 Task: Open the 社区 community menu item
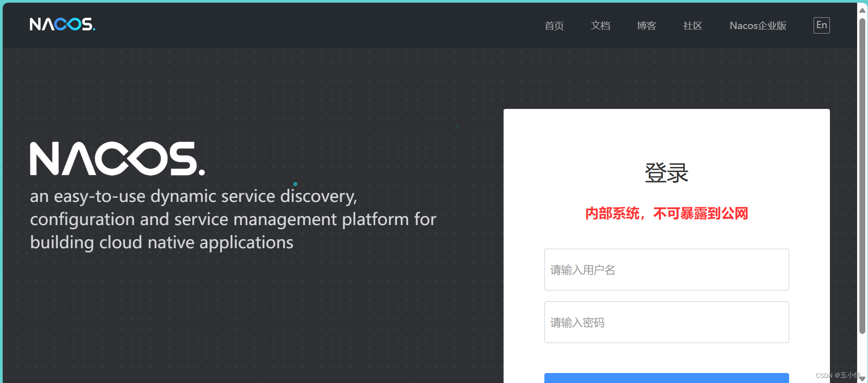click(x=693, y=25)
